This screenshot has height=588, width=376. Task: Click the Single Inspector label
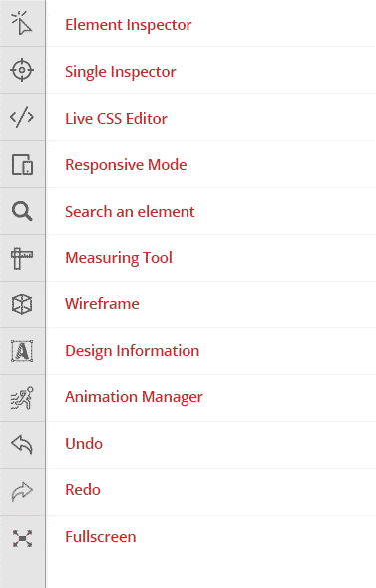point(121,72)
